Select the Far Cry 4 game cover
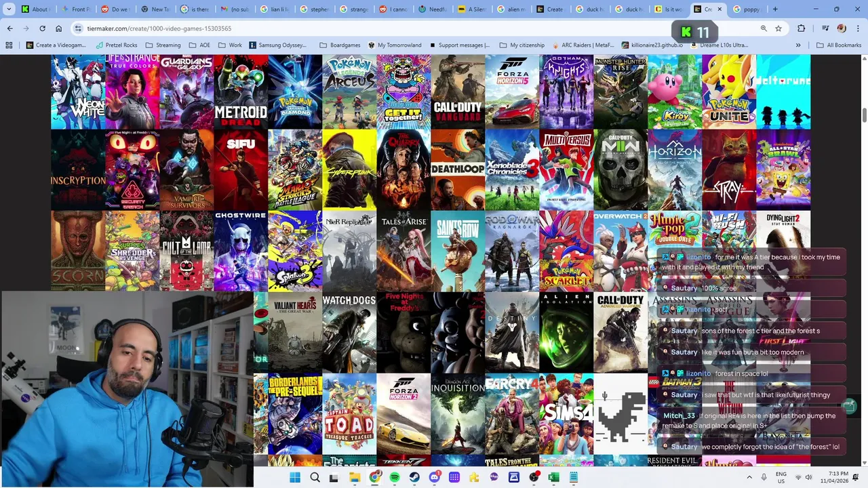Screen dimensions: 868x488 click(512, 413)
